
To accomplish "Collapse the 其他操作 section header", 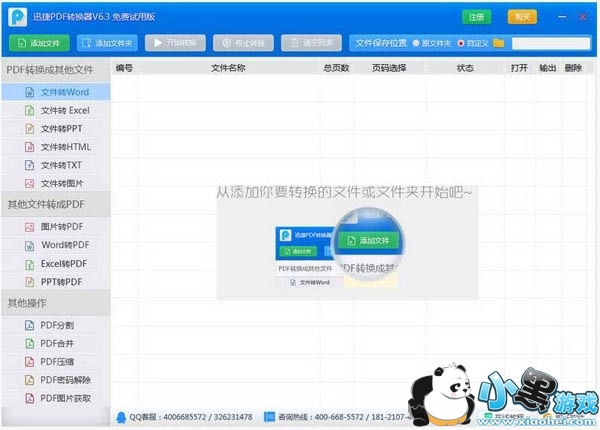I will click(56, 303).
